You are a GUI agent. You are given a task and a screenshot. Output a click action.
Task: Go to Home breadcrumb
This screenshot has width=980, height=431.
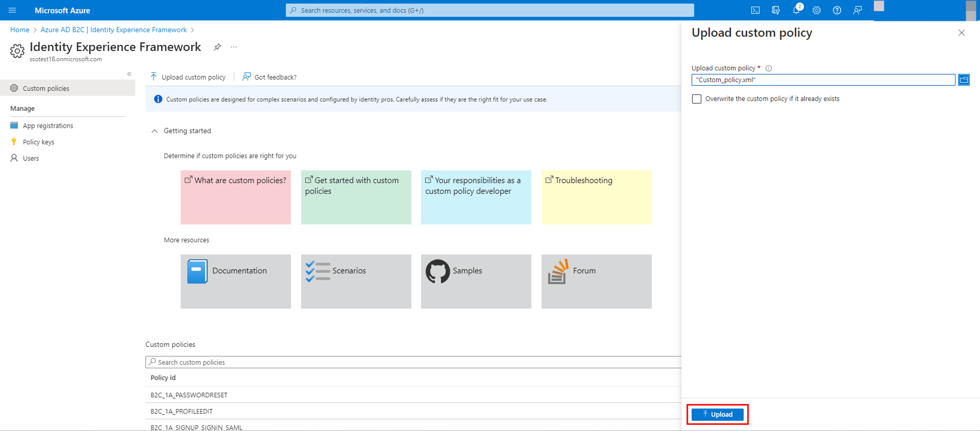[20, 30]
